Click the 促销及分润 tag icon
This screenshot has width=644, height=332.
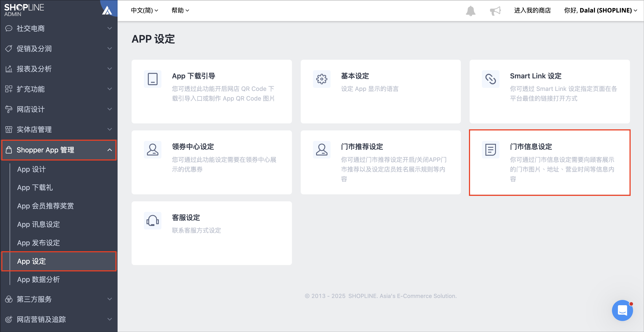pyautogui.click(x=9, y=49)
